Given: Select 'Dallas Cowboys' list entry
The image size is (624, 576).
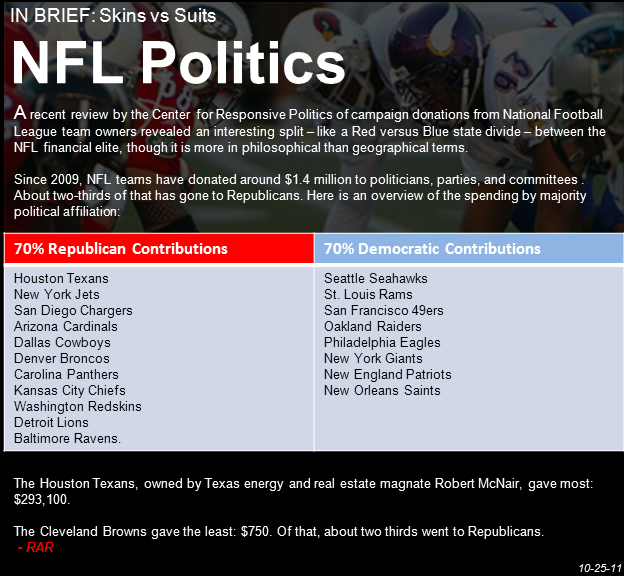Looking at the screenshot, I should [62, 342].
